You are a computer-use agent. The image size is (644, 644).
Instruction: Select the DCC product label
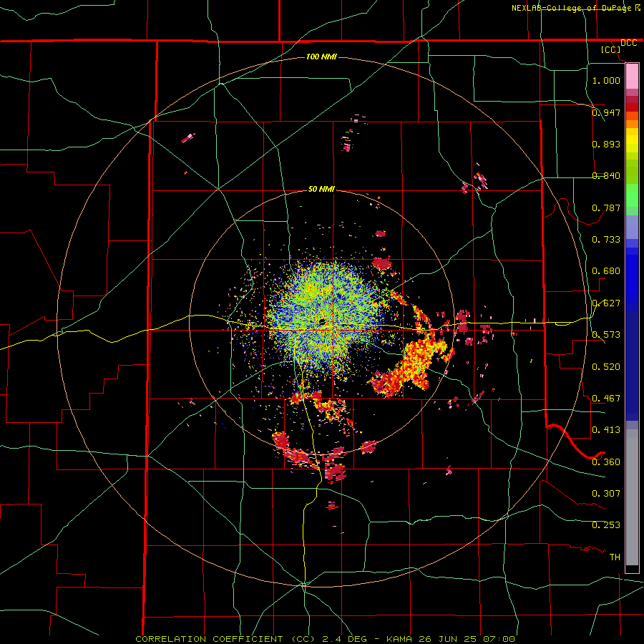pyautogui.click(x=628, y=43)
